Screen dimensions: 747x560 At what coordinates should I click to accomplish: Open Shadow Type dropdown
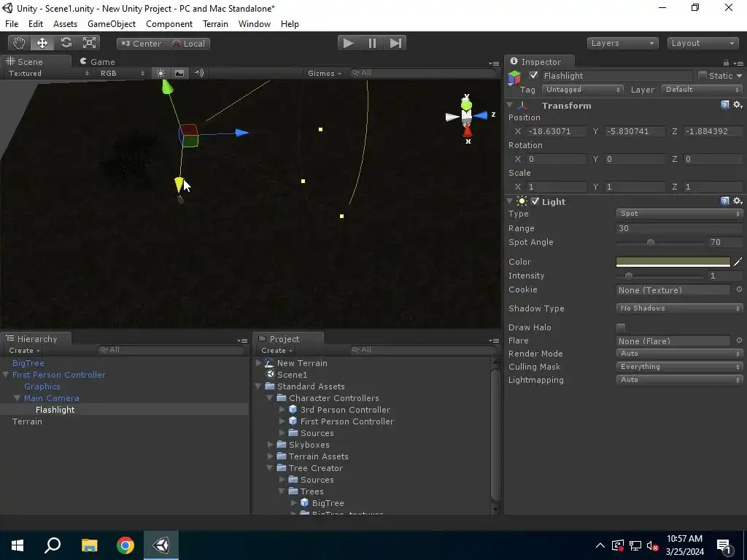pyautogui.click(x=679, y=308)
